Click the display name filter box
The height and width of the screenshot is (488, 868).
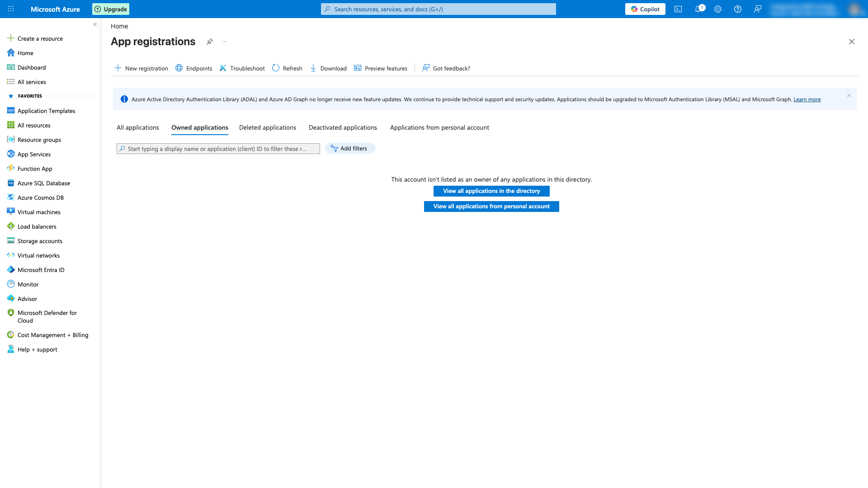[218, 149]
